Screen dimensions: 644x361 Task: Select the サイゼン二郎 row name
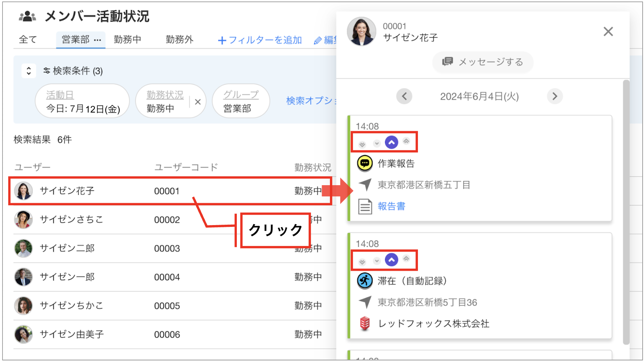[67, 248]
